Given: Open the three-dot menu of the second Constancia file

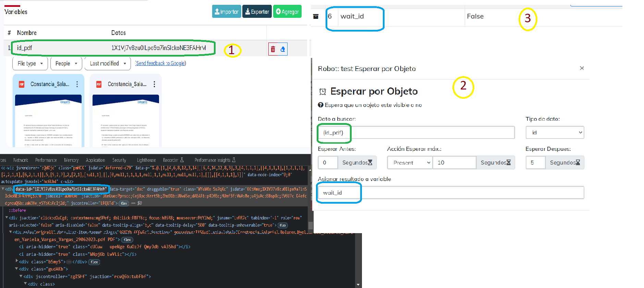Looking at the screenshot, I should [155, 84].
